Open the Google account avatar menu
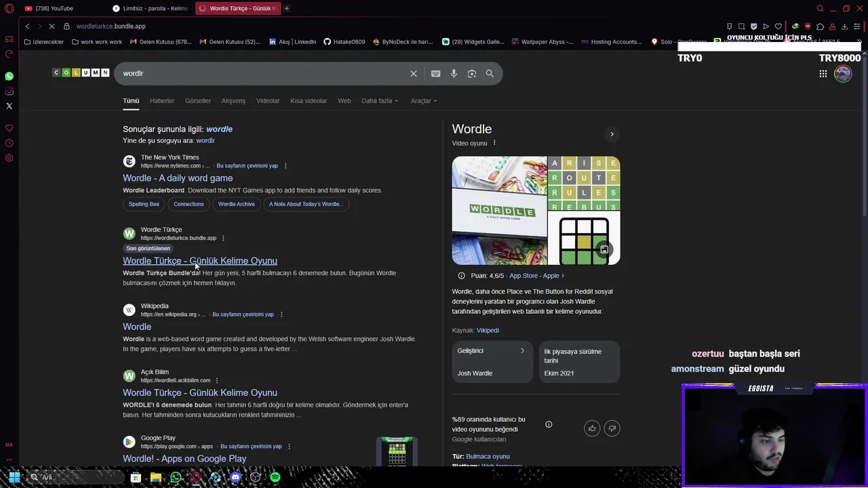 [x=843, y=73]
